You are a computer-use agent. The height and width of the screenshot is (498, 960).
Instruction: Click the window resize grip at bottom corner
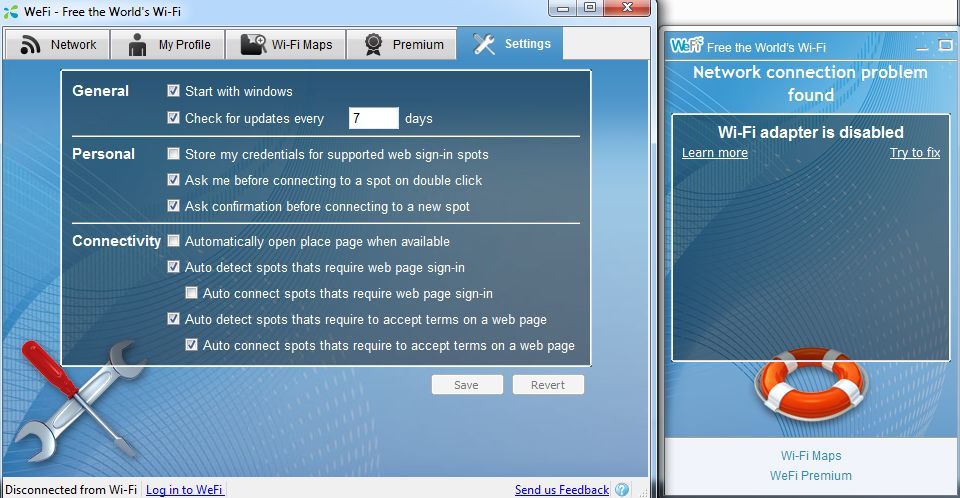pyautogui.click(x=642, y=492)
